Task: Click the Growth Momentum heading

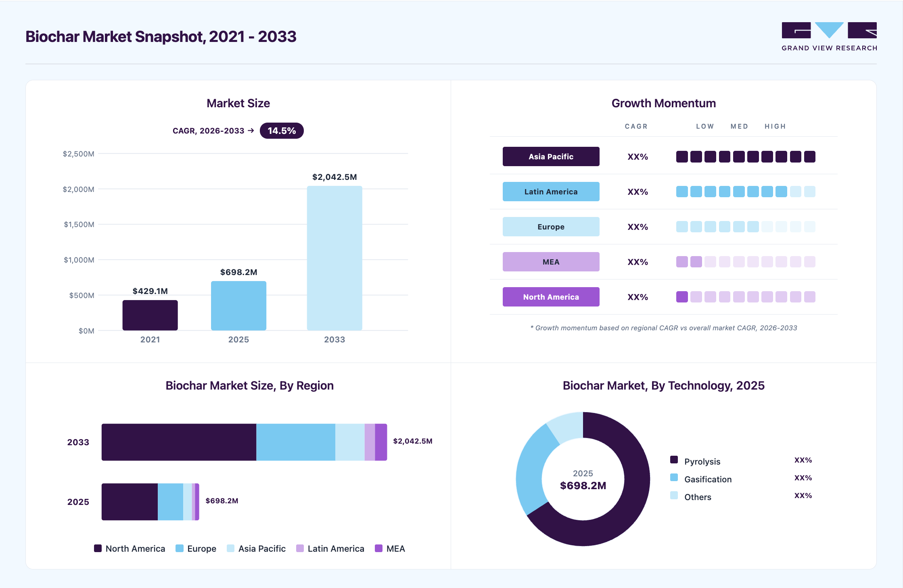Action: (x=664, y=103)
